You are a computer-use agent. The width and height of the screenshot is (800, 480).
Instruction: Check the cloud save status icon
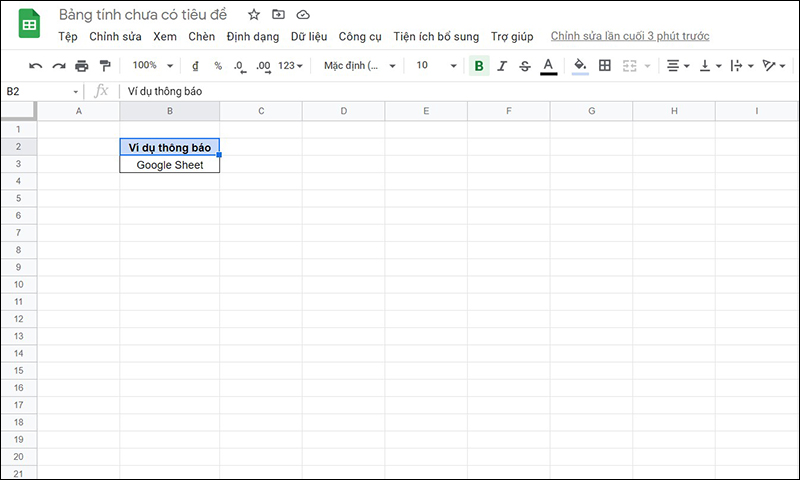(303, 15)
